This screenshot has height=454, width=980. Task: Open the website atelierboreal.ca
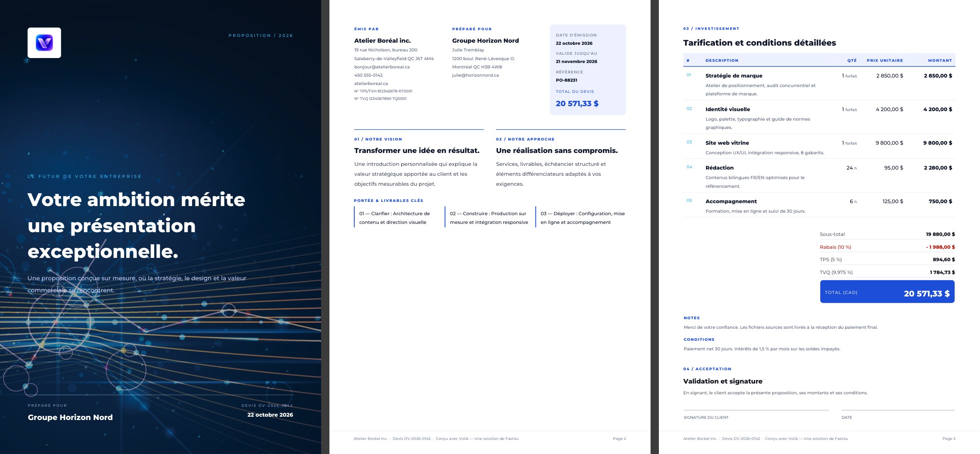371,83
